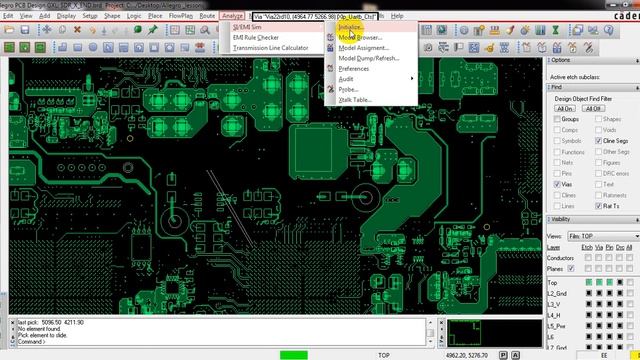Click the Etch column header link
640x360 pixels.
587,247
